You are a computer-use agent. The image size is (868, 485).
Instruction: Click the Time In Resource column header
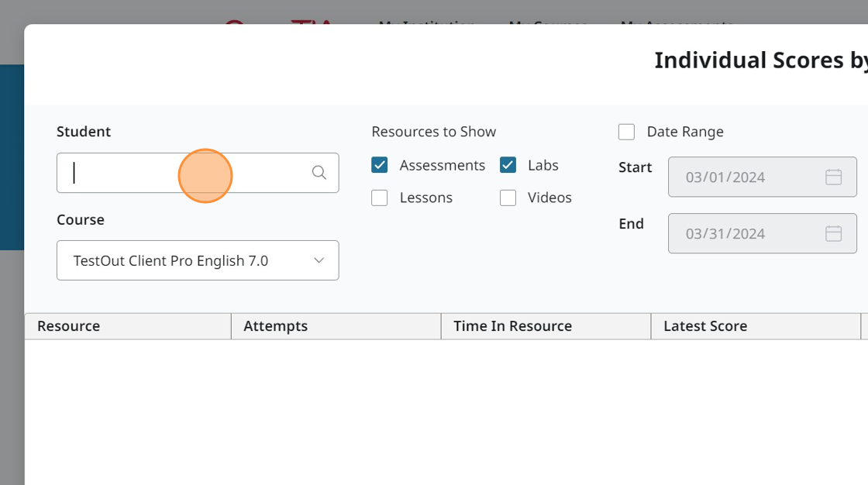click(x=546, y=326)
